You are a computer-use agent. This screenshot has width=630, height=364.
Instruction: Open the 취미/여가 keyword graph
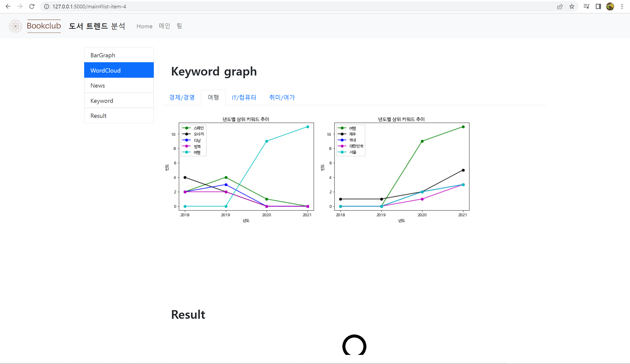point(282,97)
